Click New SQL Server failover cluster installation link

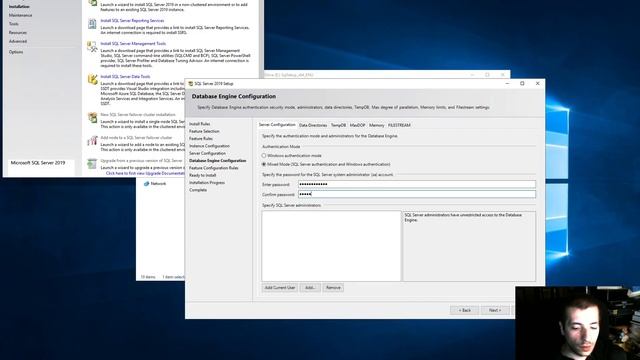(x=138, y=115)
